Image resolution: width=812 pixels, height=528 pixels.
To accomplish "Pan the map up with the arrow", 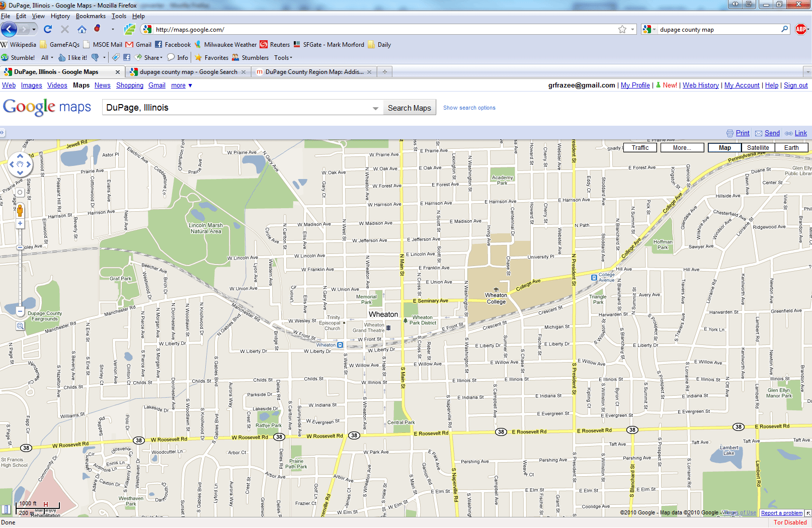I will 20,156.
